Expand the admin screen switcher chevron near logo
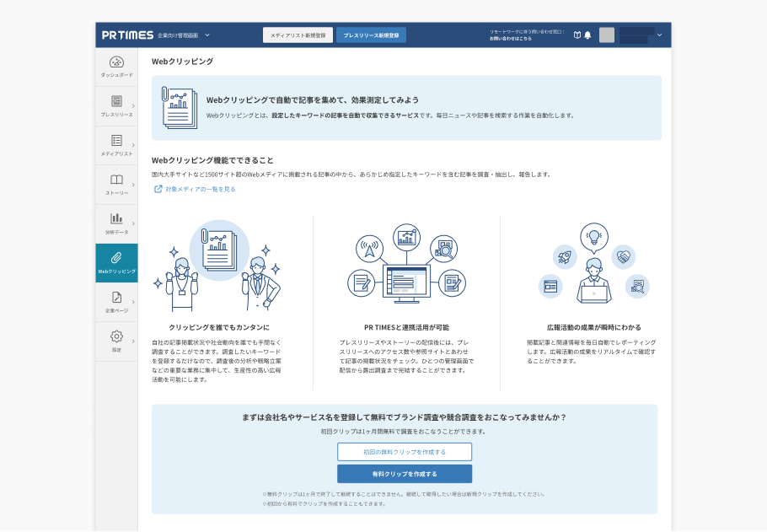Screen dimensions: 767x532 pyautogui.click(x=207, y=35)
